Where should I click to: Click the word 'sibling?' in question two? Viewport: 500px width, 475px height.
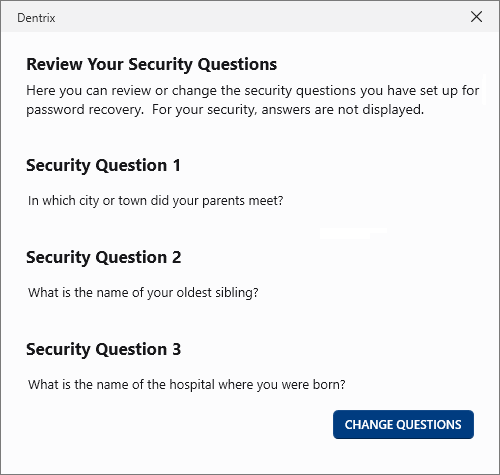(237, 293)
